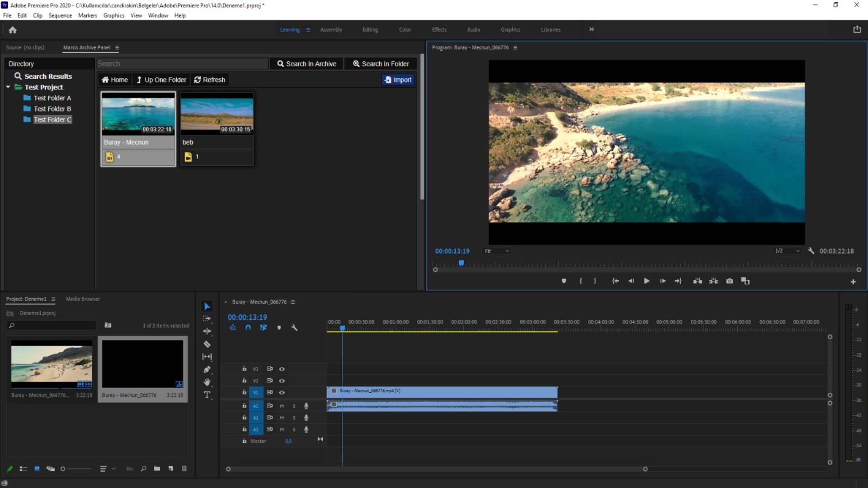The image size is (868, 488).
Task: Open the Fit zoom level dropdown
Action: pos(497,251)
